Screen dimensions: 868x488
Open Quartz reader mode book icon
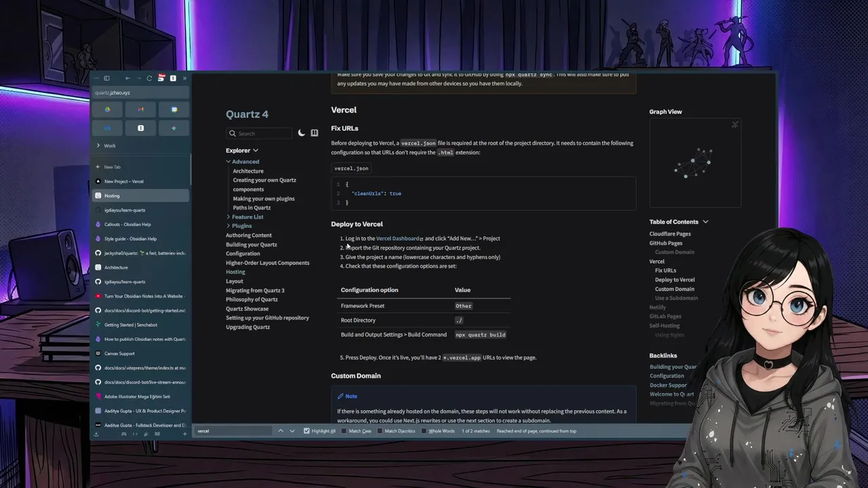click(315, 133)
